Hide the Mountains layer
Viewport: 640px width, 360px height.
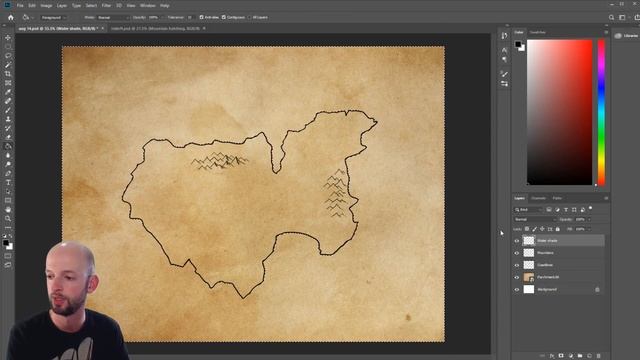[x=517, y=253]
